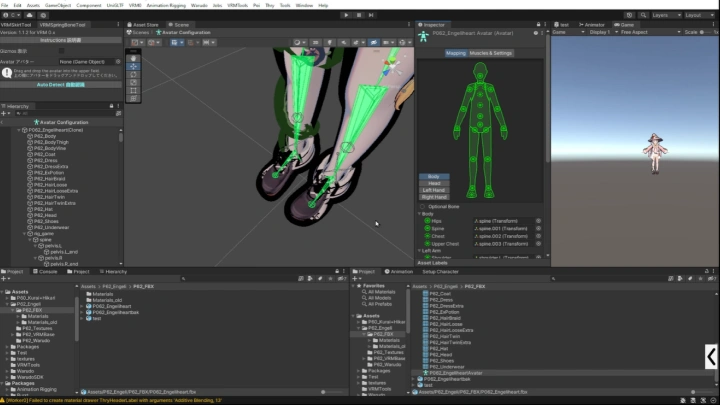Switch to Muscles & Settings tab
Image resolution: width=720 pixels, height=405 pixels.
tap(490, 53)
